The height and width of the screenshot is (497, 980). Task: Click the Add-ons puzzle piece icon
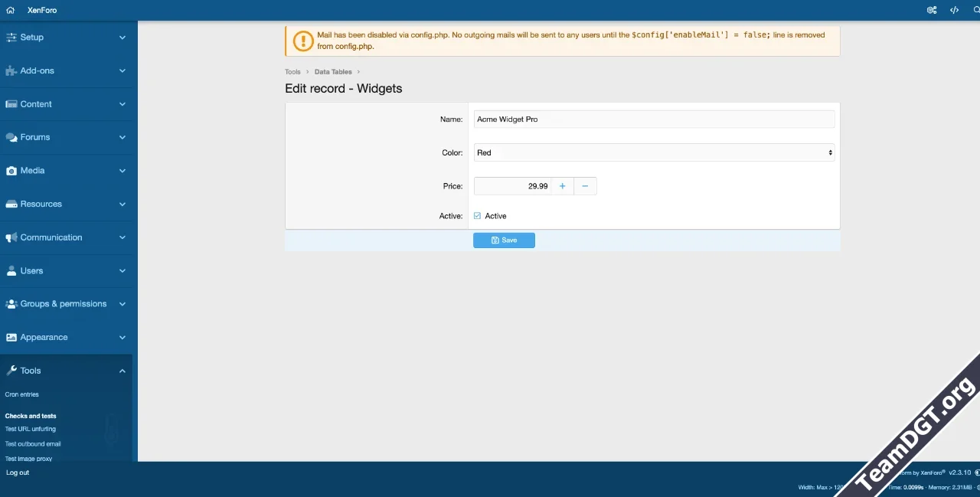click(11, 70)
